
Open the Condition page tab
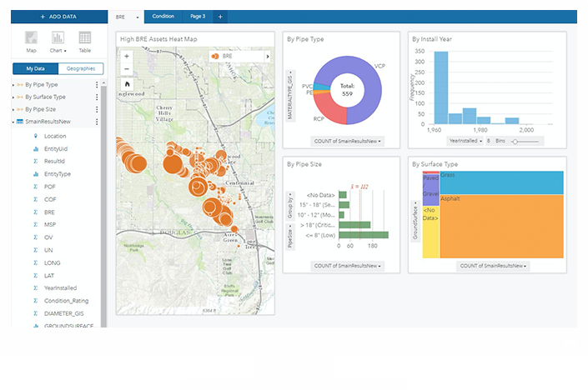pos(163,17)
